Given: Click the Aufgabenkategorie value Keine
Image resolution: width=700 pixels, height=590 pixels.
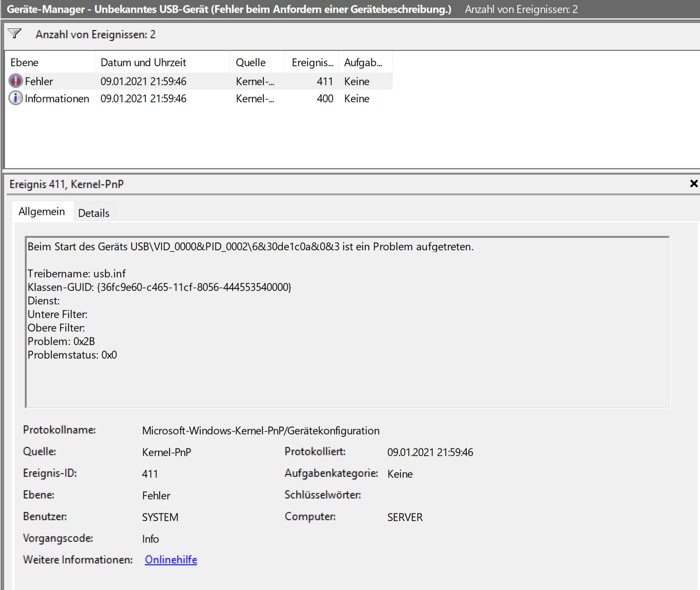Looking at the screenshot, I should coord(400,474).
